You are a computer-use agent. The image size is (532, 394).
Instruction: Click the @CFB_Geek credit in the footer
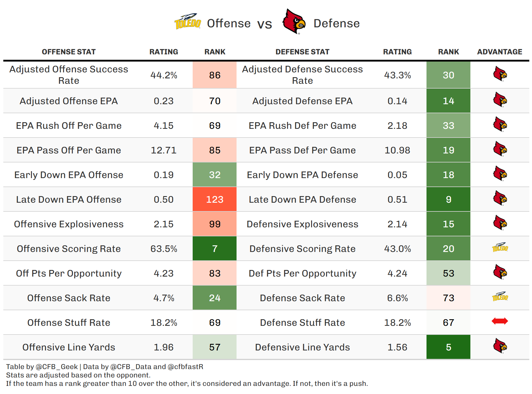[x=57, y=367]
